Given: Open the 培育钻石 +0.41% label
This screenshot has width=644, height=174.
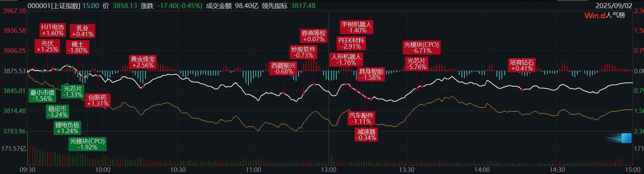Looking at the screenshot, I should (x=522, y=65).
